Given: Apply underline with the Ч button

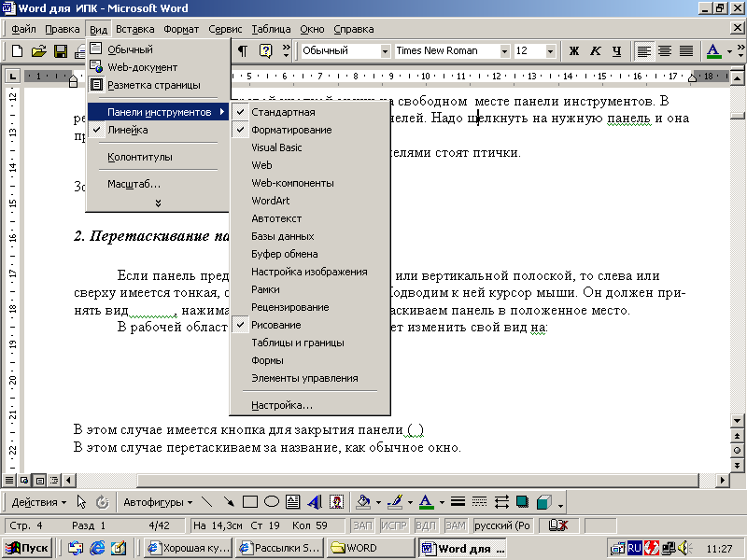Looking at the screenshot, I should click(x=617, y=50).
